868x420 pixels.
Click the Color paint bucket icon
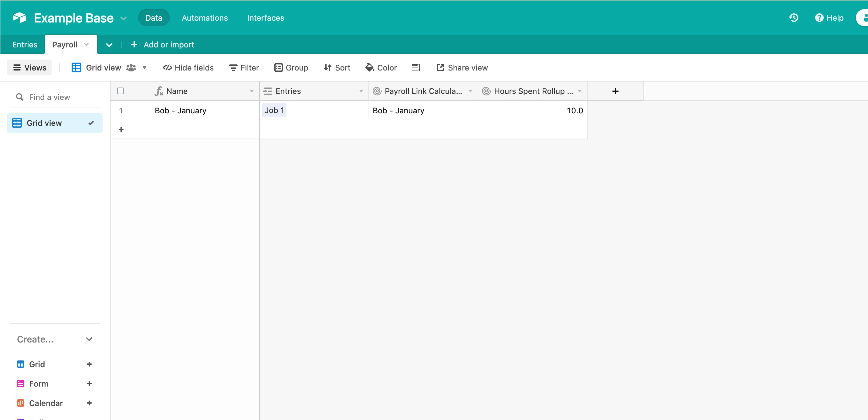click(370, 68)
